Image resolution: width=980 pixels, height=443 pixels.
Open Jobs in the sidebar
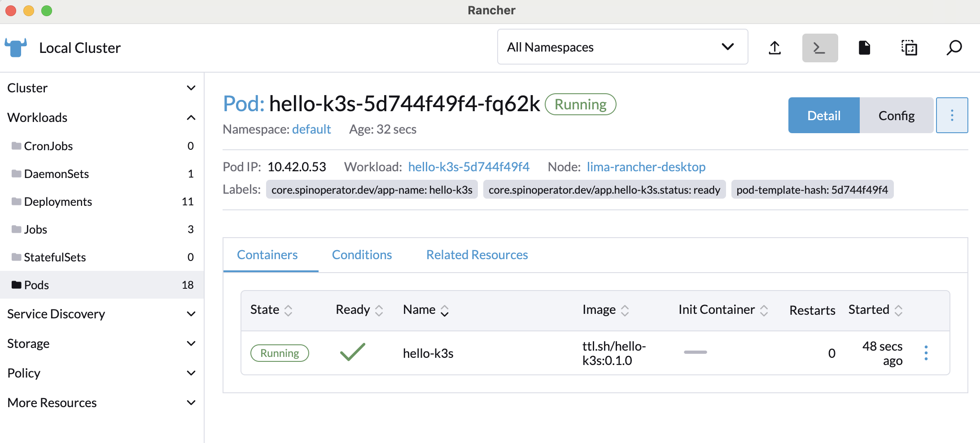click(102, 229)
